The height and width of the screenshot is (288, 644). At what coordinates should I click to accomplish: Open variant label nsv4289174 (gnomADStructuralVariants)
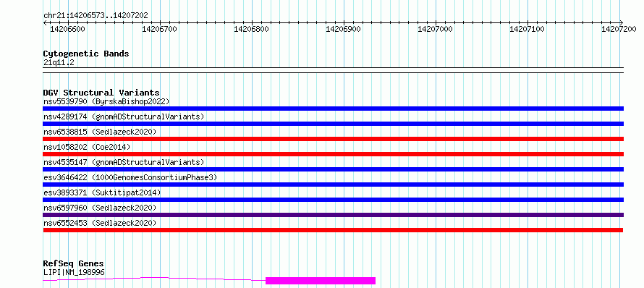[x=124, y=117]
